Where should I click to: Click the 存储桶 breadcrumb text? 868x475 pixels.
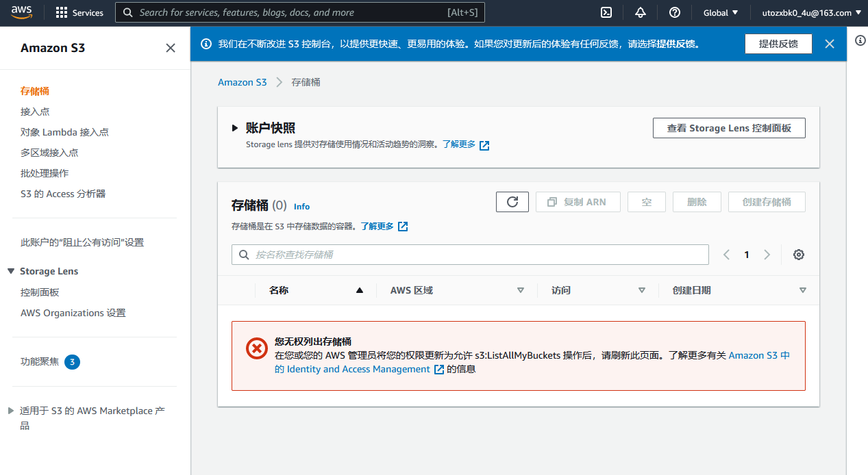pos(306,82)
